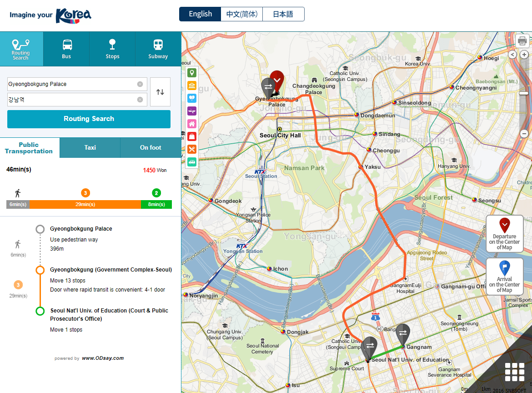Click the Hoegi station marker
Viewport: 532px width, 393px height.
[x=480, y=57]
